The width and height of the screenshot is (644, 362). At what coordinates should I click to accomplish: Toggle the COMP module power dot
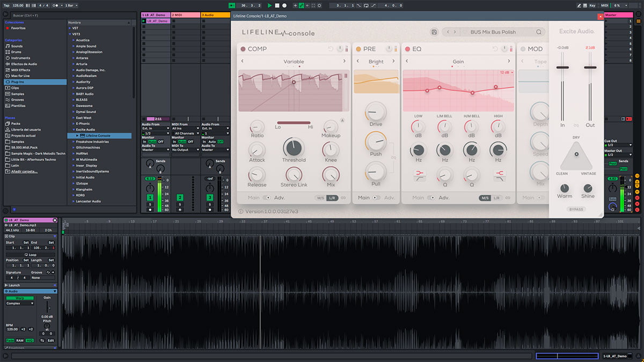243,49
